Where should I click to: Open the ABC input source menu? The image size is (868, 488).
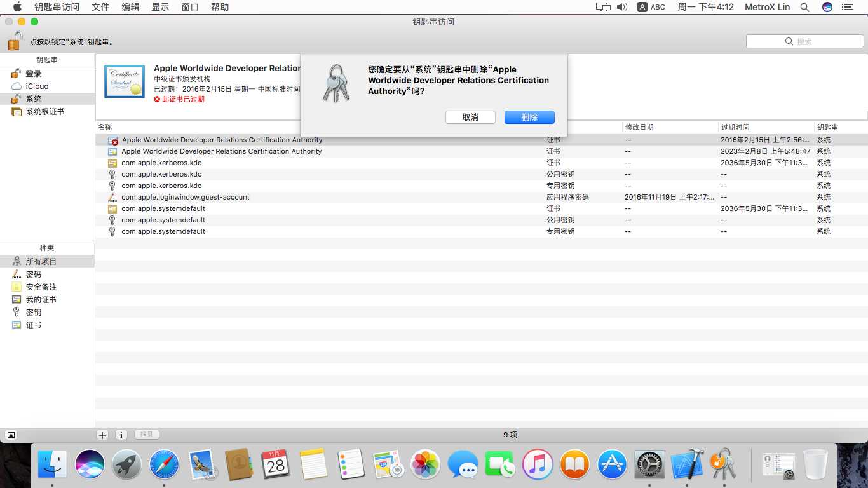click(651, 7)
